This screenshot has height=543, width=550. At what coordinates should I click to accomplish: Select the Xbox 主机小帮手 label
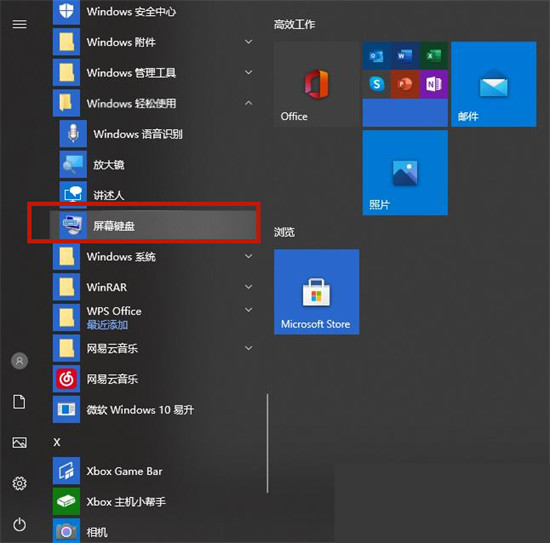(x=126, y=502)
